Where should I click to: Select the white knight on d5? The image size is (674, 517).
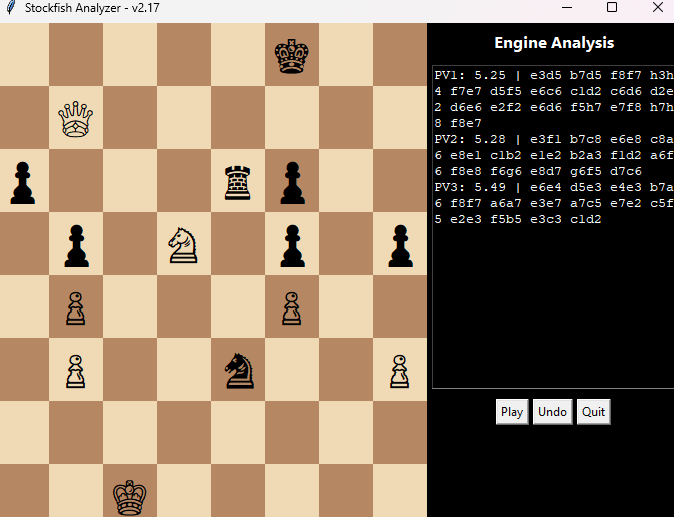[x=183, y=245]
